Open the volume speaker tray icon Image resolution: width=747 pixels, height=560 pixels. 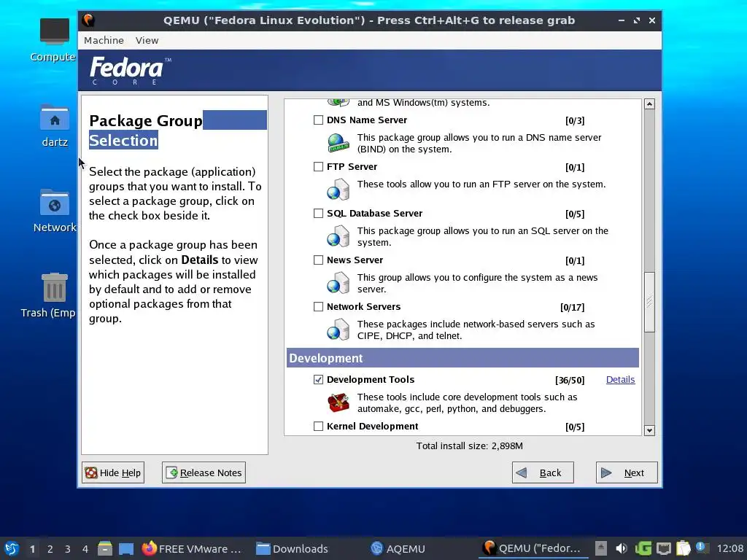[x=621, y=548]
